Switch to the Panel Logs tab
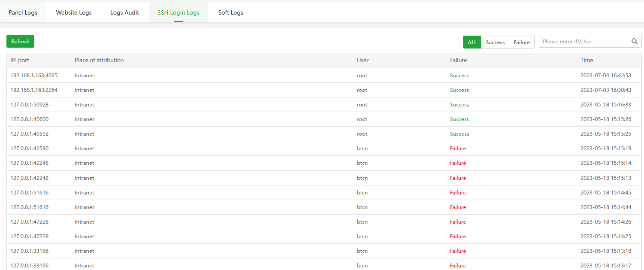644x270 pixels. point(23,12)
